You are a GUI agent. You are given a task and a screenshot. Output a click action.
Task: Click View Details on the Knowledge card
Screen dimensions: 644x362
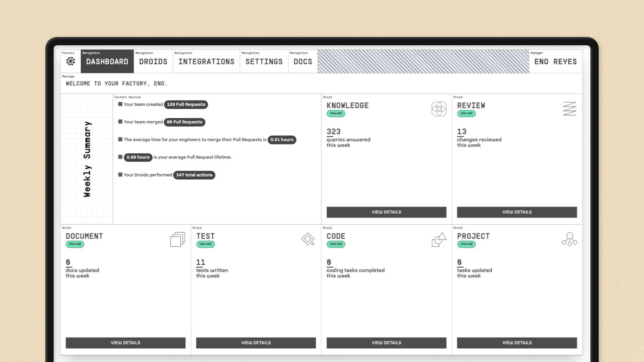pos(386,212)
